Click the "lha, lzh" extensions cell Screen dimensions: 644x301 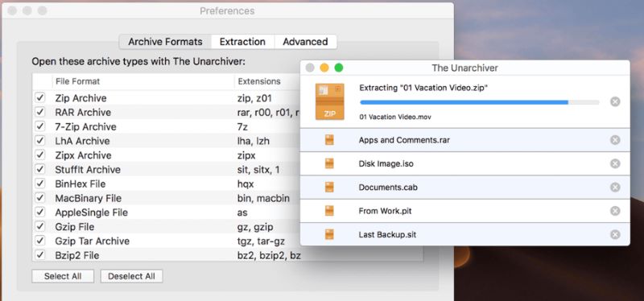click(x=254, y=142)
